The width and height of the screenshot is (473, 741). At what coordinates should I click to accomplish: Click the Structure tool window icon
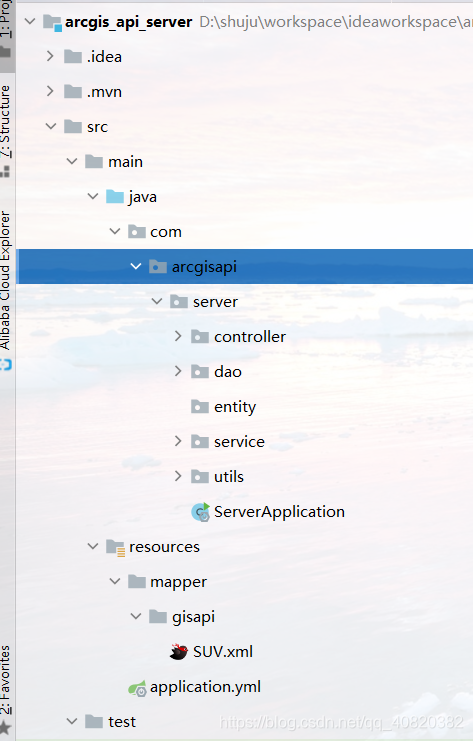coord(5,172)
